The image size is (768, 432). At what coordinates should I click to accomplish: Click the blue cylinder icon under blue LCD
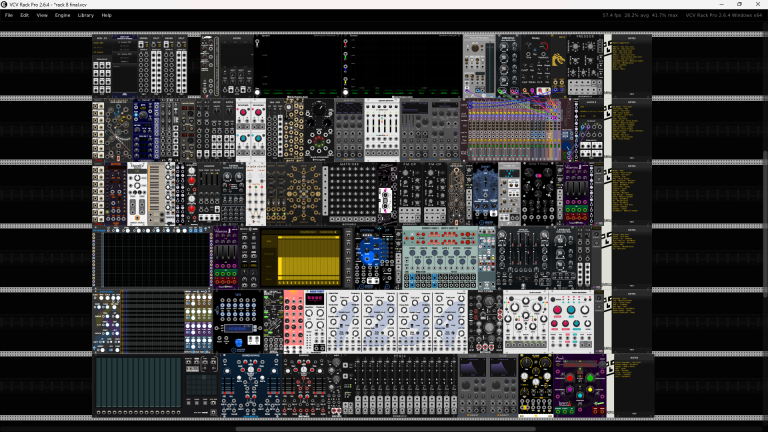tap(239, 342)
